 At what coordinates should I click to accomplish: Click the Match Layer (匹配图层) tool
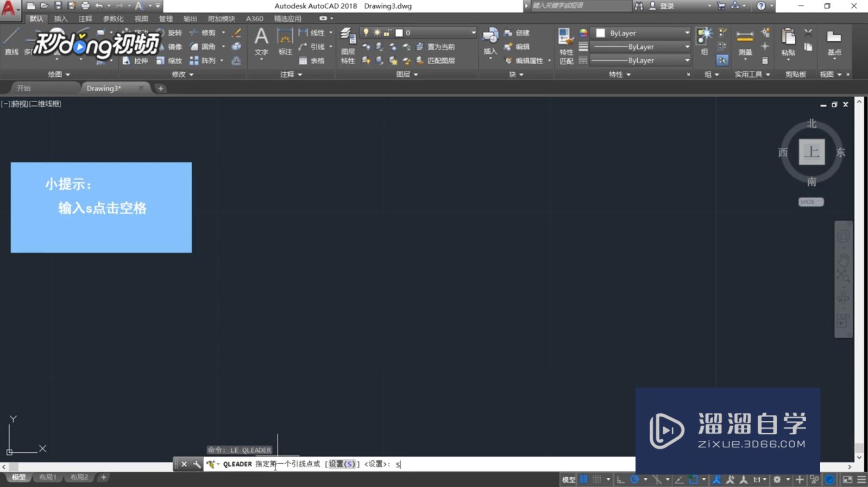point(436,61)
